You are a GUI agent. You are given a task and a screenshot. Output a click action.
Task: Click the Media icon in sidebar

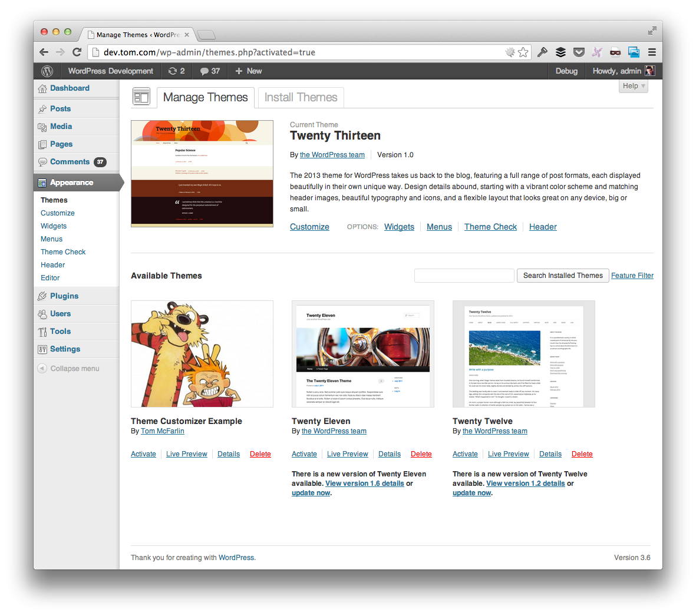(x=42, y=127)
